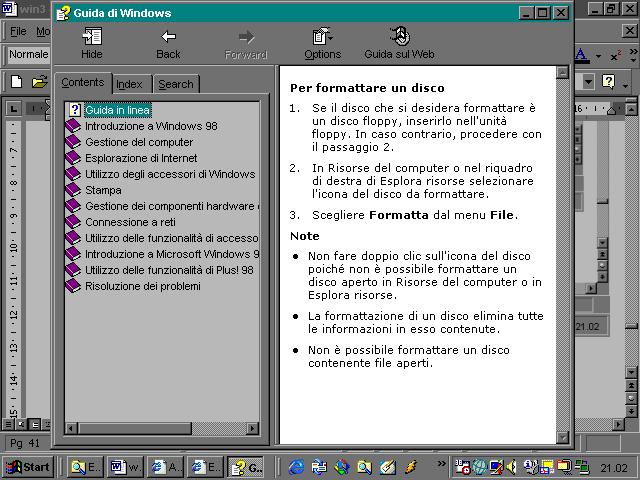Open the zoom dropdown arrow in Word toolbar
Image resolution: width=640 pixels, height=480 pixels.
point(588,82)
